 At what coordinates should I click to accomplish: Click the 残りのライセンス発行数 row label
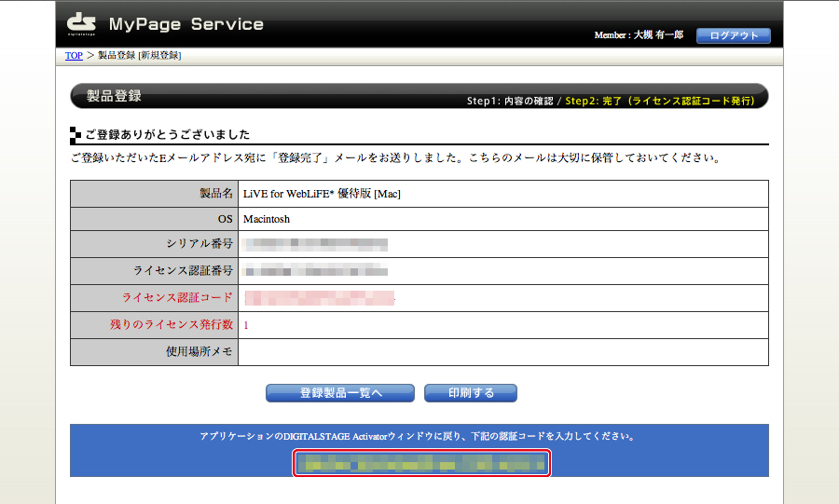[172, 324]
